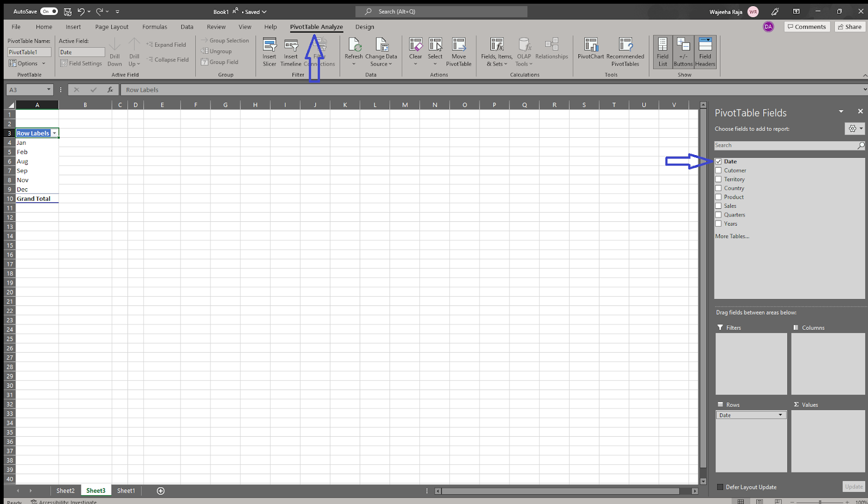Close the PivotTable Fields pane

860,111
